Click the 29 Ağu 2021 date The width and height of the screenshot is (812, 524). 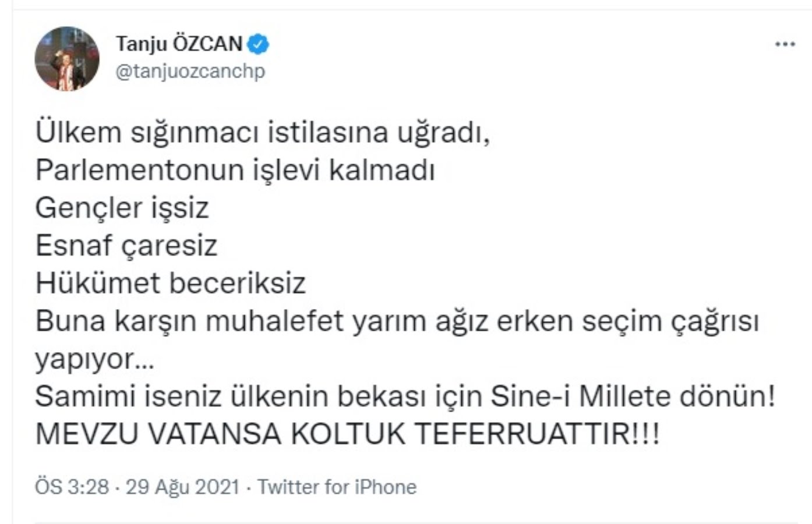(183, 487)
